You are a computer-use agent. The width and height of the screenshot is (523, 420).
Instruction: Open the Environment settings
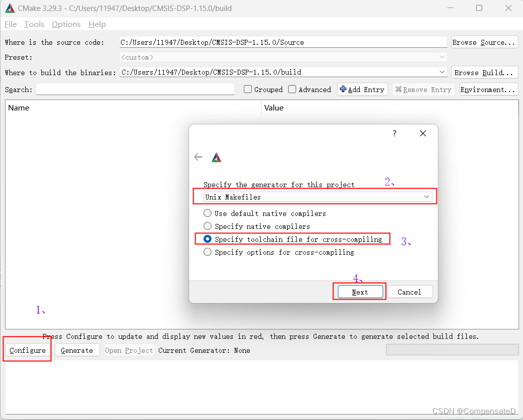point(488,90)
